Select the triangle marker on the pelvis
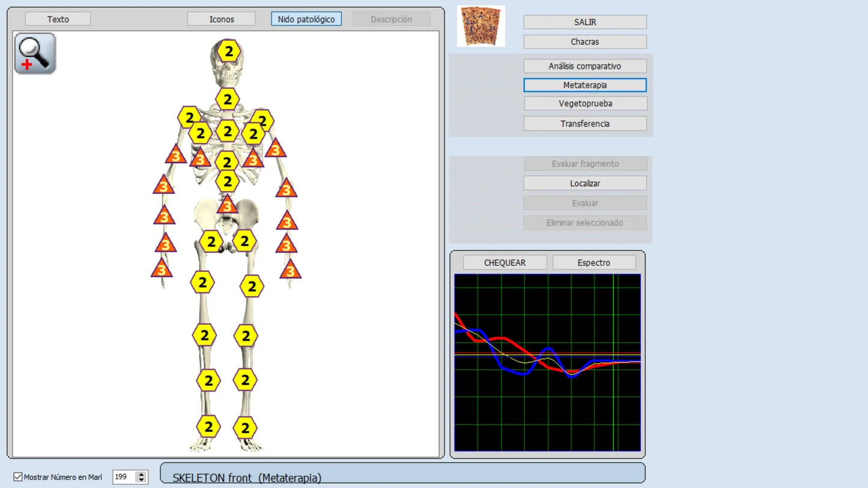 click(x=227, y=205)
